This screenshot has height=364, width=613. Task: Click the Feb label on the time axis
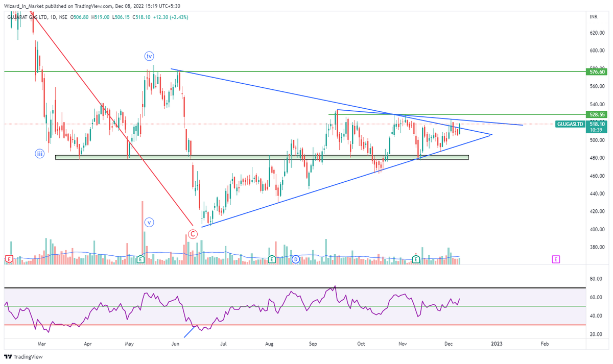(x=544, y=344)
